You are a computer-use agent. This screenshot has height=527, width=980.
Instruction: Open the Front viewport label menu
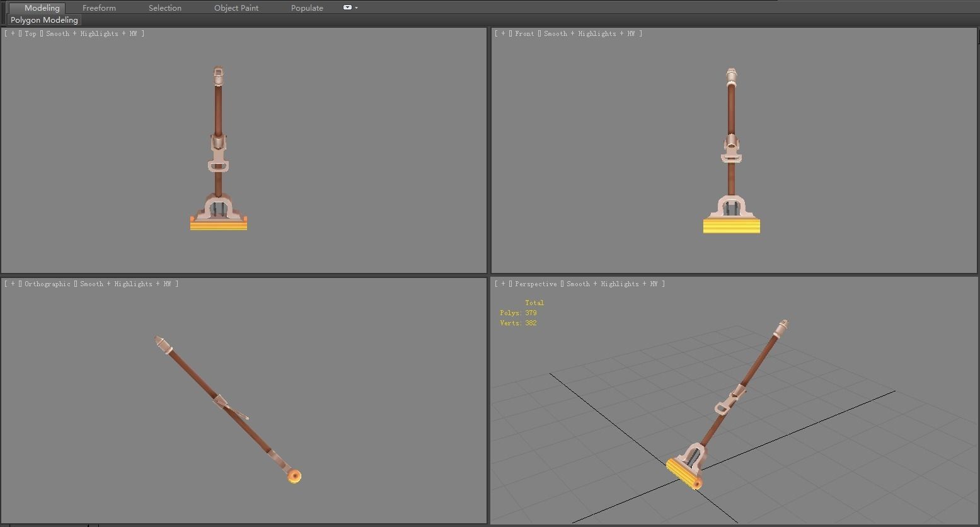(524, 33)
